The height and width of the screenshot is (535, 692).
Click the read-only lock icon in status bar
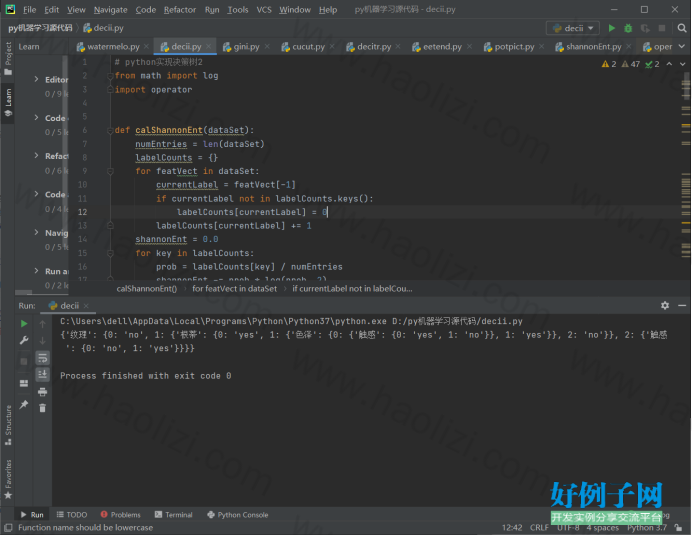point(678,527)
